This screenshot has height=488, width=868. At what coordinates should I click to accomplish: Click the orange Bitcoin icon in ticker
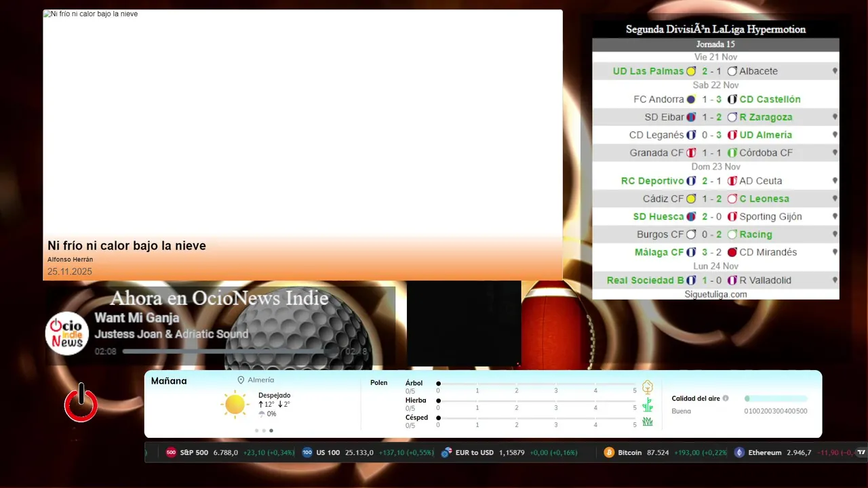point(609,453)
